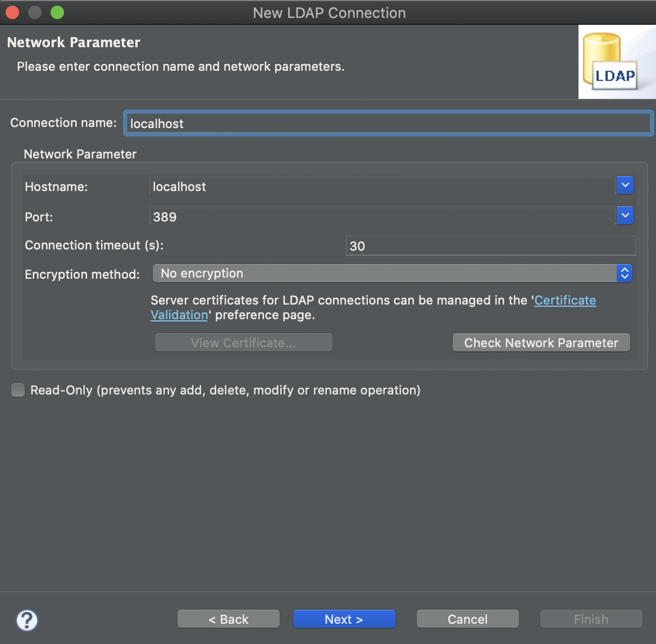Cancel the new LDAP connection dialog
656x644 pixels.
[x=468, y=619]
